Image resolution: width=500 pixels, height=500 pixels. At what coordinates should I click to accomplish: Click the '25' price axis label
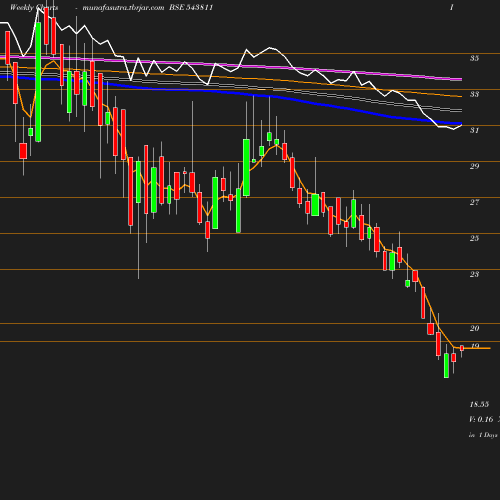pos(474,238)
